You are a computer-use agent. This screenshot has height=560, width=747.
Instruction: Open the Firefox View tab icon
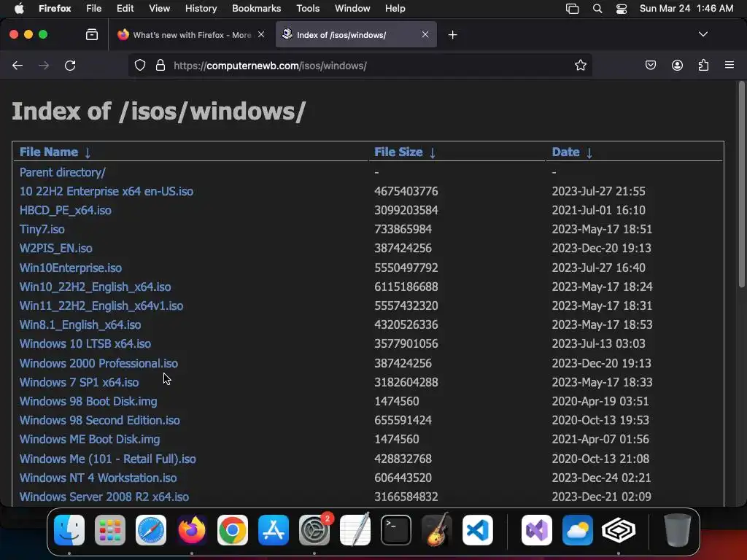92,34
